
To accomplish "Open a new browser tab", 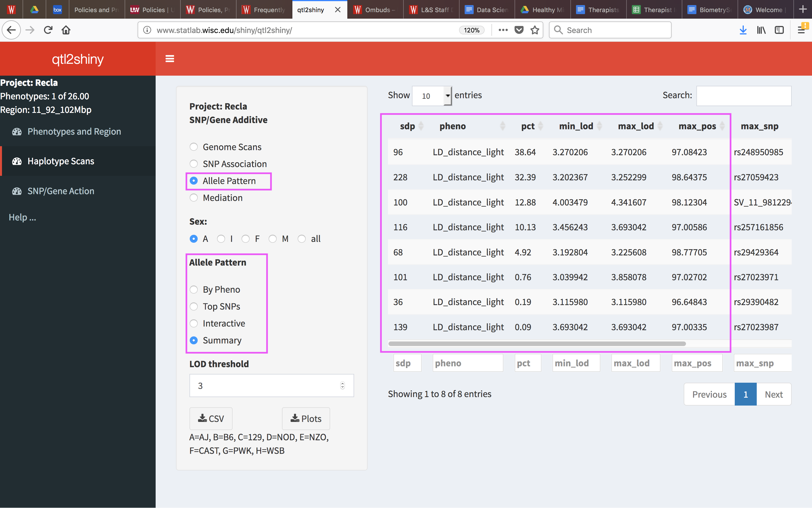I will [803, 9].
